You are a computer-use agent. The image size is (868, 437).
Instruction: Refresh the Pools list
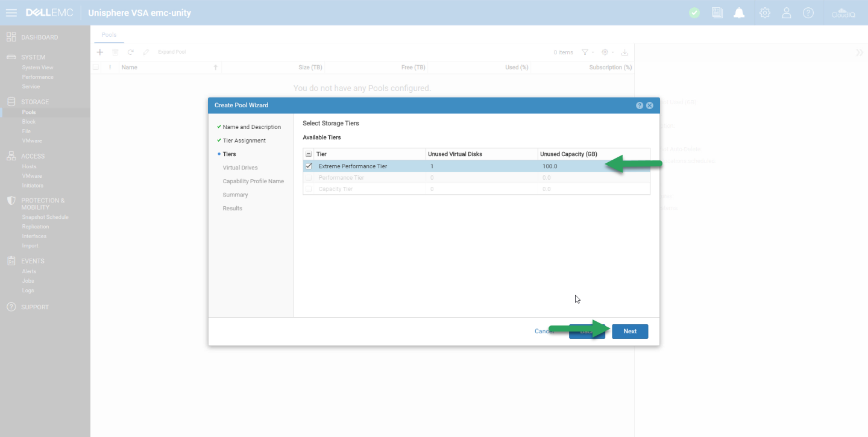130,52
